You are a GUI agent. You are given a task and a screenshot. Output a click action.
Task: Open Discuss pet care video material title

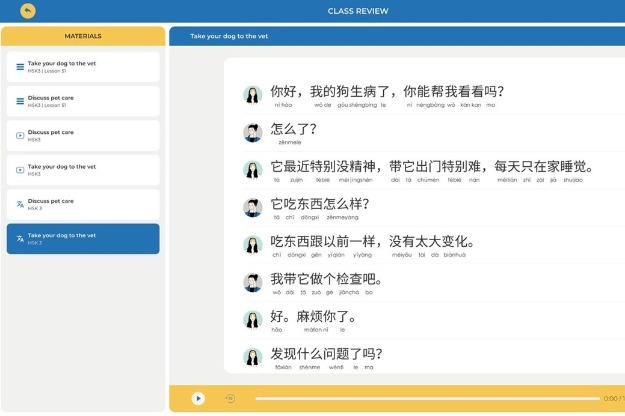point(51,132)
